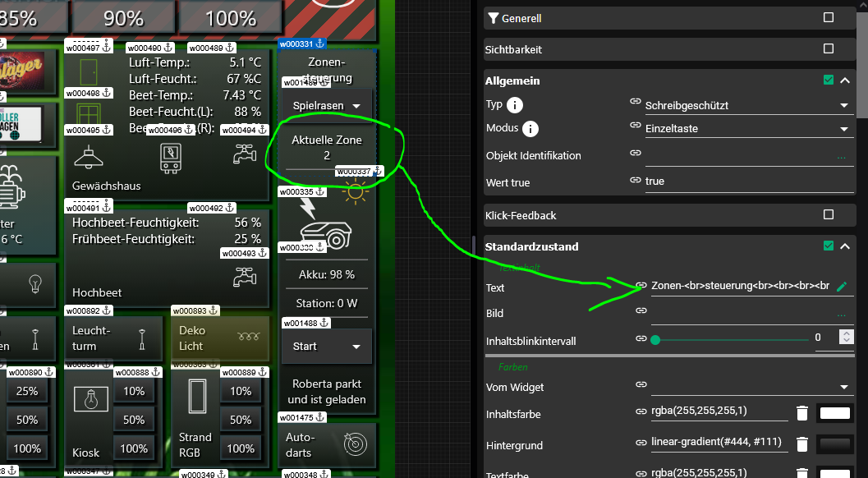Click the greenhouse door icon
This screenshot has width=868, height=478.
pyautogui.click(x=89, y=72)
